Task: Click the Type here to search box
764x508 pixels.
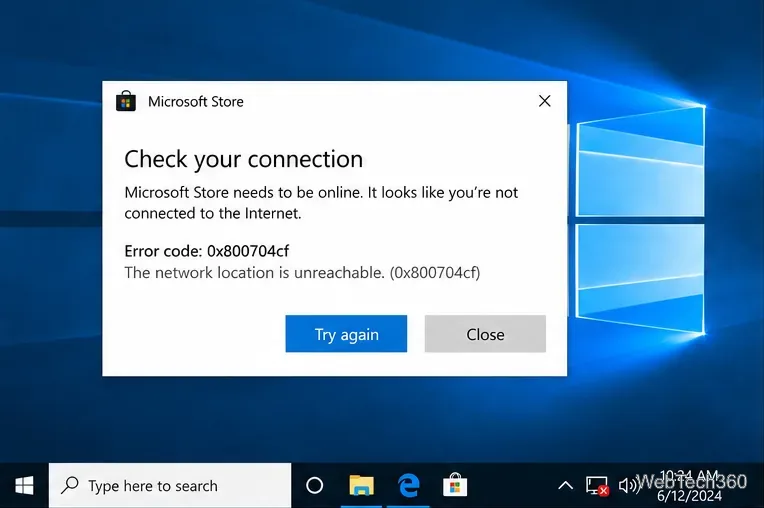Action: point(170,486)
